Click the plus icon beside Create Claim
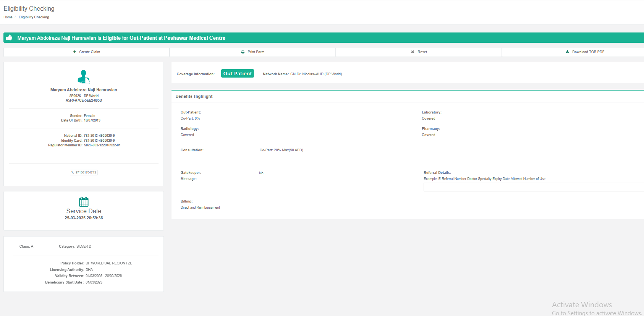The image size is (644, 316). tap(75, 52)
